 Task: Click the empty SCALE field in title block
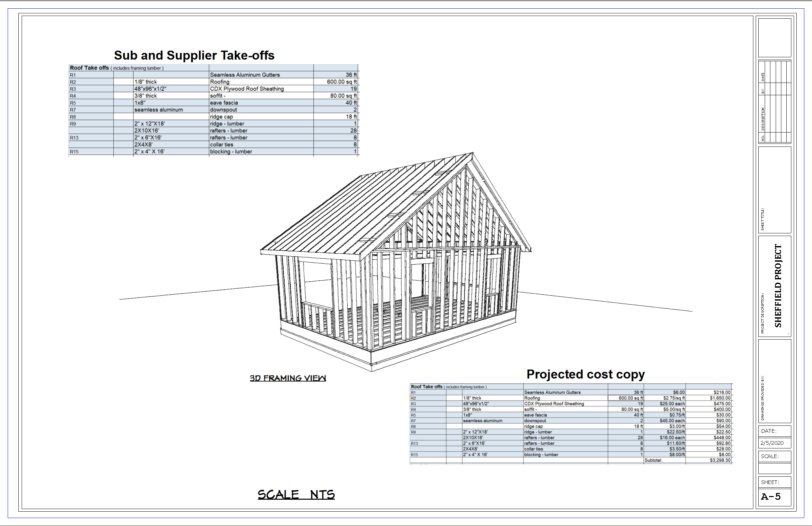coord(774,468)
